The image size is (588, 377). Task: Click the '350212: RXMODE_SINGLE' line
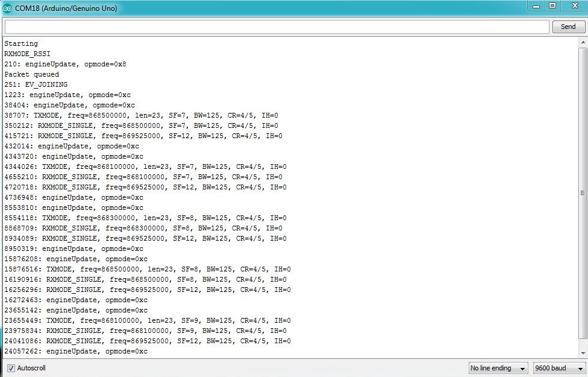[142, 126]
